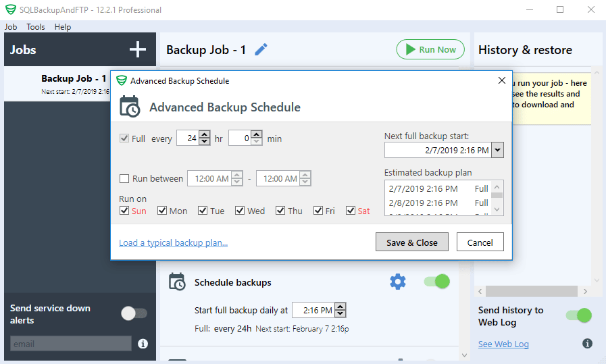Image resolution: width=606 pixels, height=364 pixels.
Task: Increase the daily start time 2:16 PM spinner
Action: [x=340, y=307]
